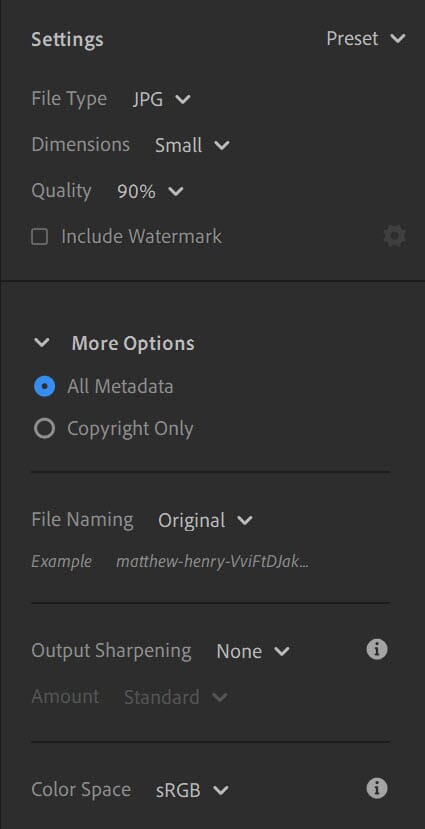The width and height of the screenshot is (425, 829).
Task: Open the sRGB color space dropdown
Action: tap(192, 790)
